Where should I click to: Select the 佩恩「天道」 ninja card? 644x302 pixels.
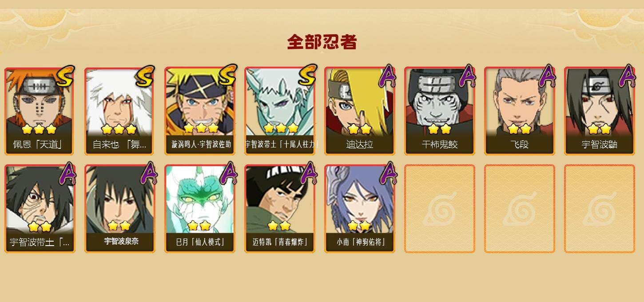[x=40, y=111]
